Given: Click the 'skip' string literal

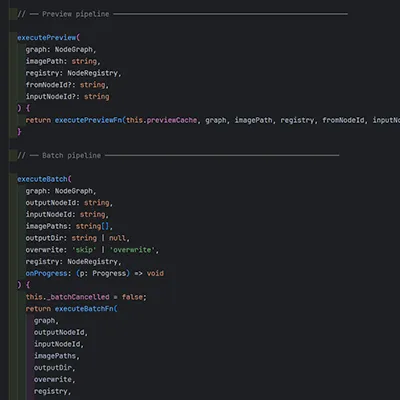Looking at the screenshot, I should (84, 250).
